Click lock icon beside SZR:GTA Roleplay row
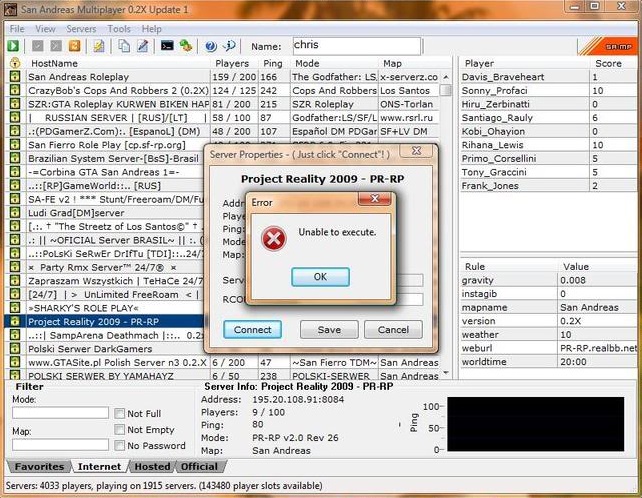The image size is (642, 498). point(15,104)
